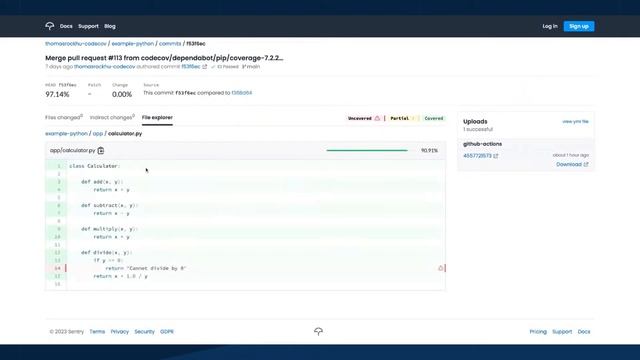Open GDPR link in footer

[x=167, y=331]
